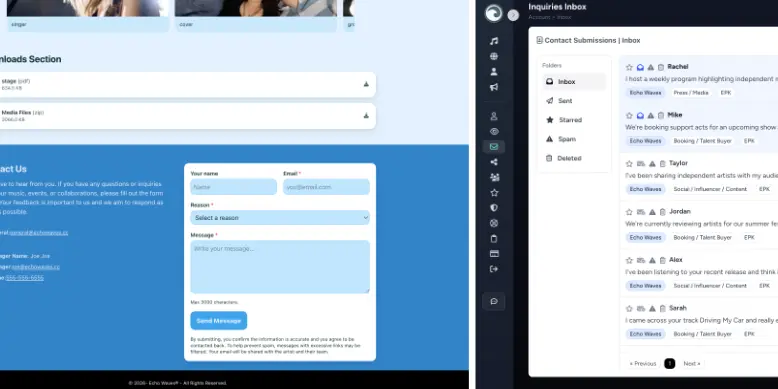Open the Deleted folder

coord(574,158)
